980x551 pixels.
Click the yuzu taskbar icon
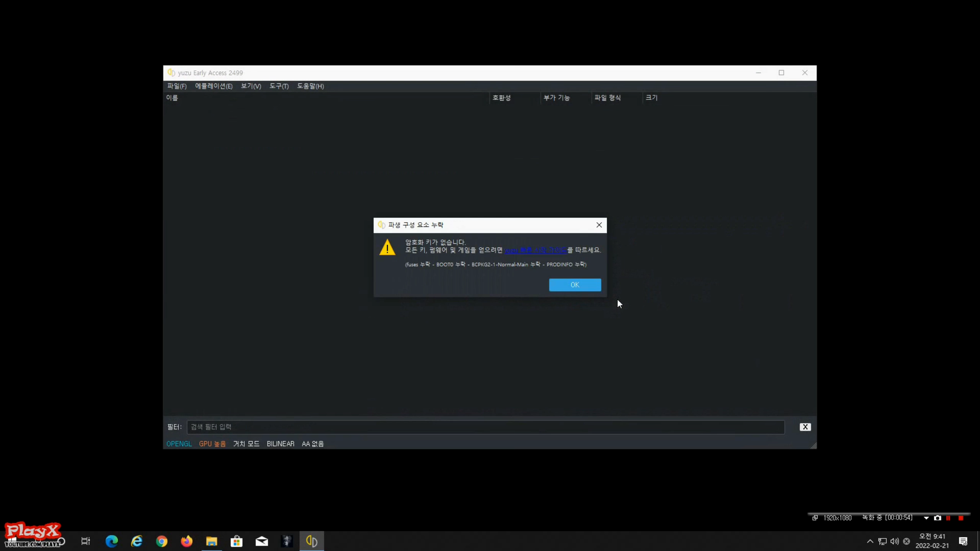(312, 541)
